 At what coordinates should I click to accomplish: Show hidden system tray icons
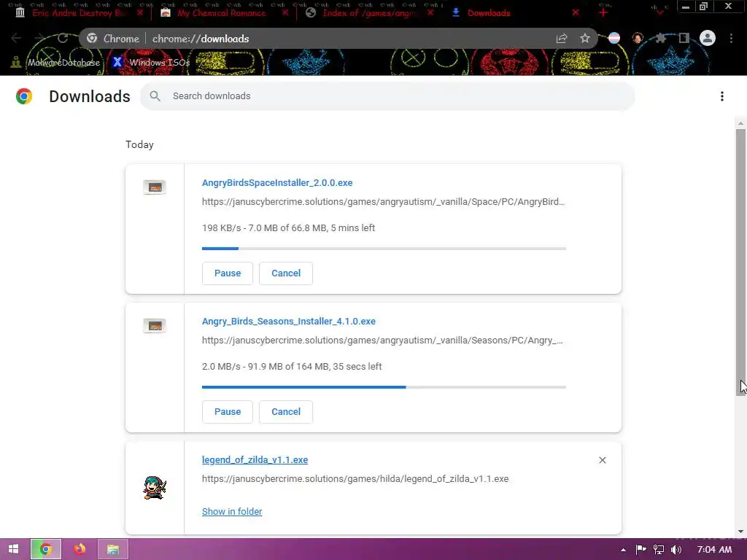tap(623, 550)
